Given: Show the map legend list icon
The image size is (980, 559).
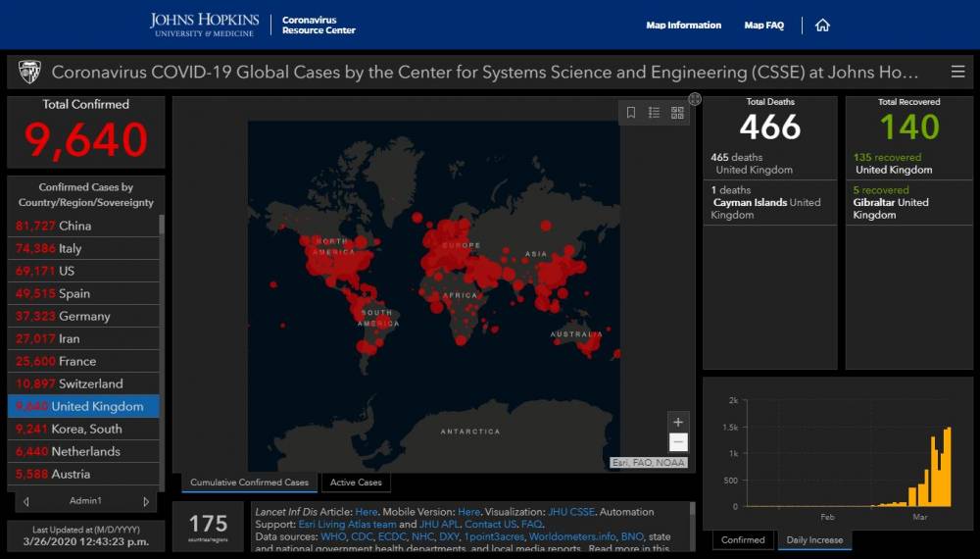Looking at the screenshot, I should click(654, 113).
